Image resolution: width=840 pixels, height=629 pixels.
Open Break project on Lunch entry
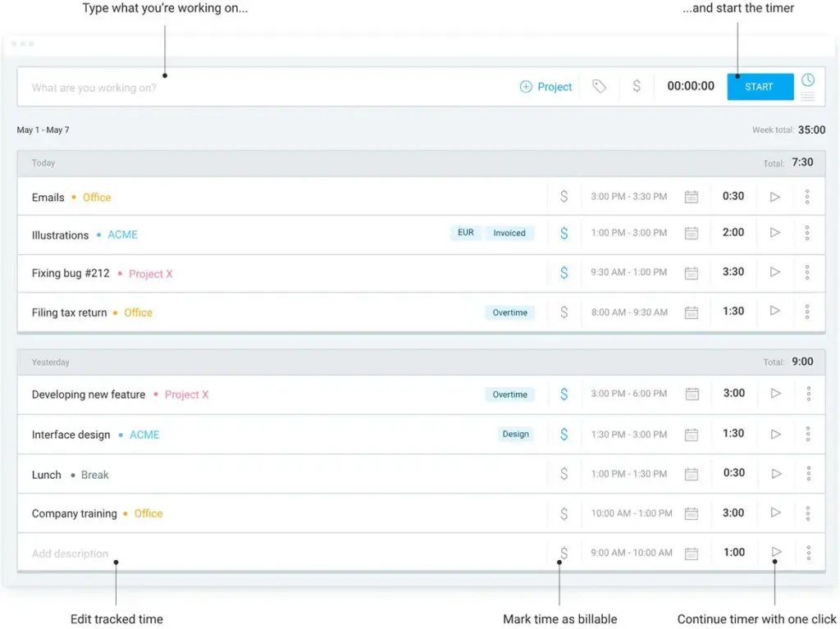tap(95, 475)
